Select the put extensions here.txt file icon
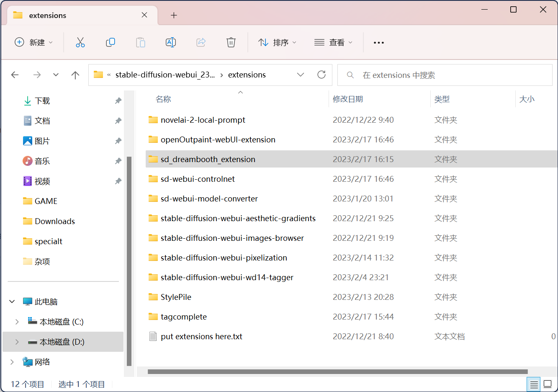Viewport: 558px width, 392px height. (x=153, y=336)
